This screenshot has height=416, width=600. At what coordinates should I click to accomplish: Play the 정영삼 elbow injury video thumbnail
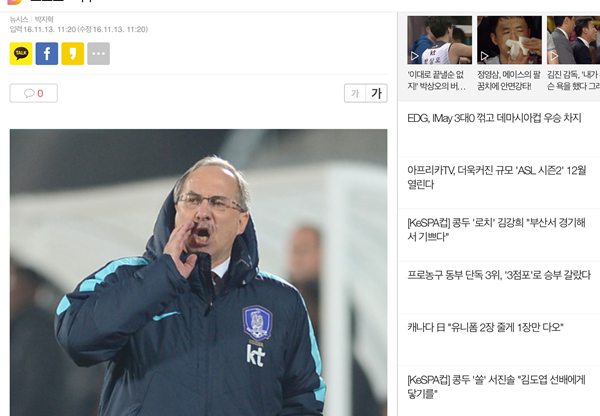point(509,40)
